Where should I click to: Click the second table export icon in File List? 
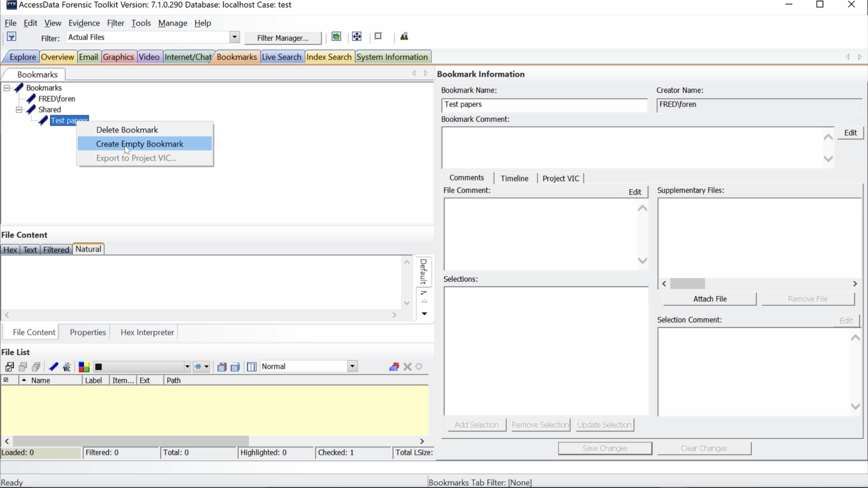pyautogui.click(x=235, y=367)
